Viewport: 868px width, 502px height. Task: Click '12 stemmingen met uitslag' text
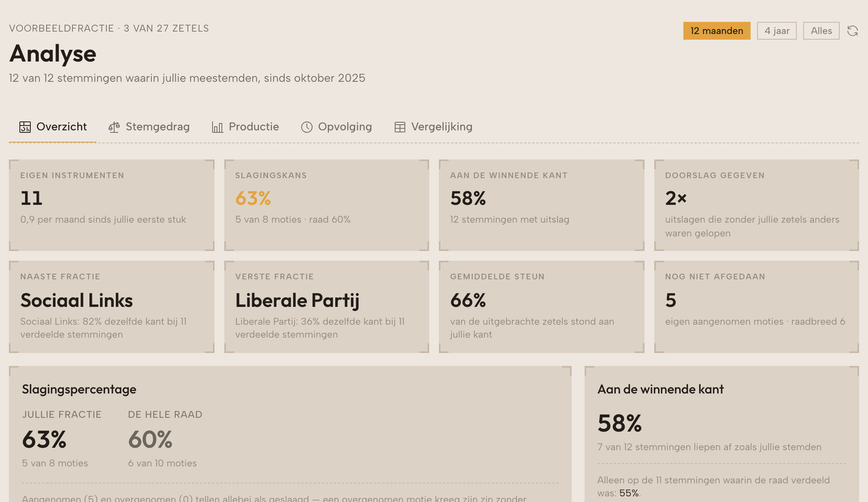click(x=510, y=219)
